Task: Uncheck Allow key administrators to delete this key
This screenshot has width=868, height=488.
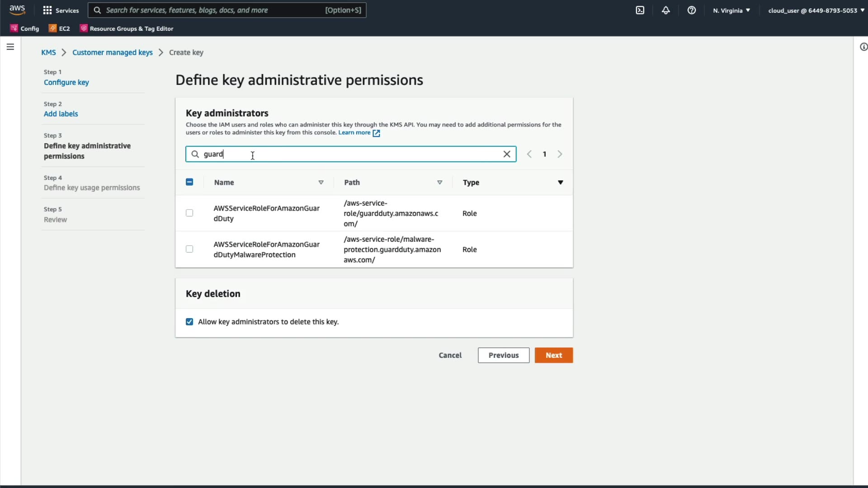Action: [x=189, y=322]
